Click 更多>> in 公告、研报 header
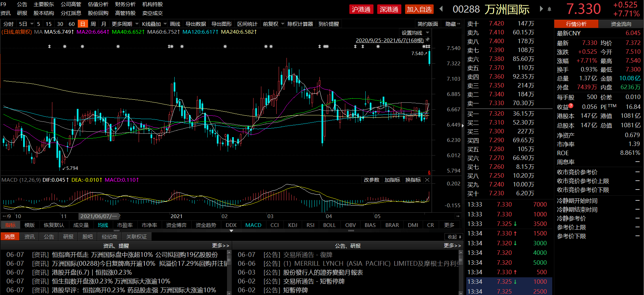Image resolution: width=644 pixels, height=295 pixels. pyautogui.click(x=452, y=246)
